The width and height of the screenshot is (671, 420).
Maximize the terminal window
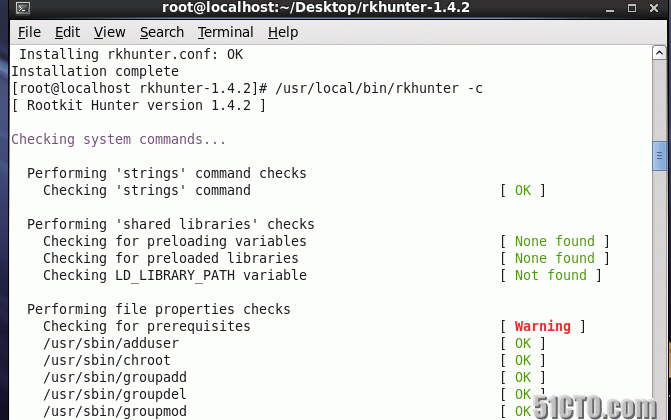pyautogui.click(x=632, y=8)
